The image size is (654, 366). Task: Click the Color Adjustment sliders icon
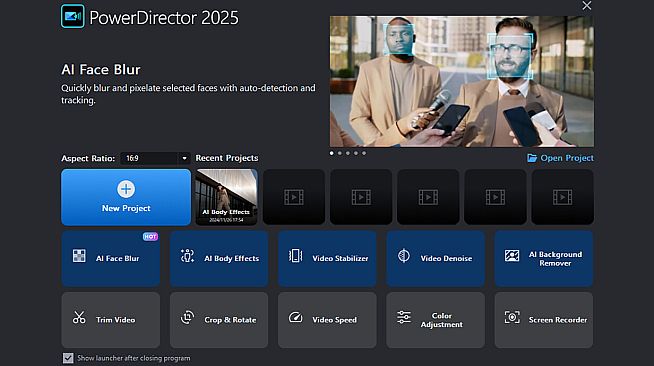tap(404, 317)
